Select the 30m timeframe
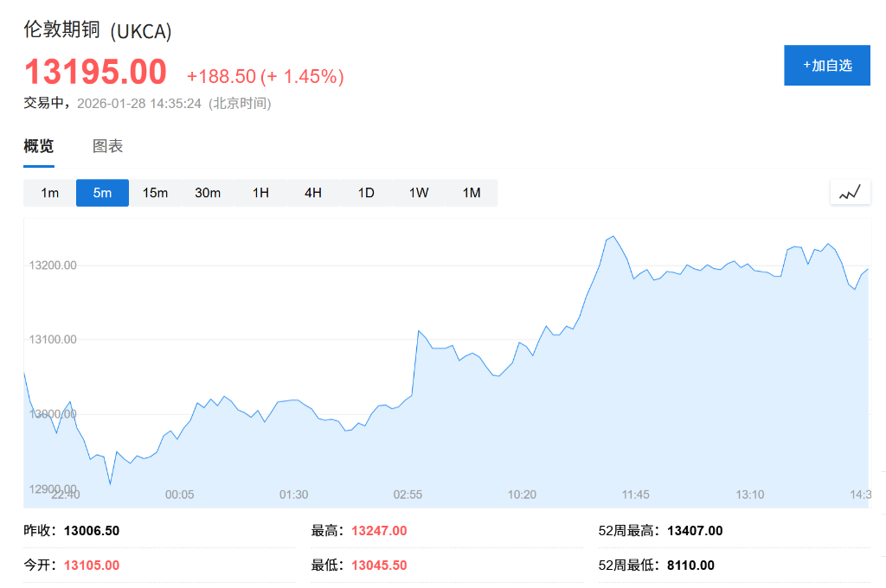Screen dimensions: 886x588 pos(208,192)
